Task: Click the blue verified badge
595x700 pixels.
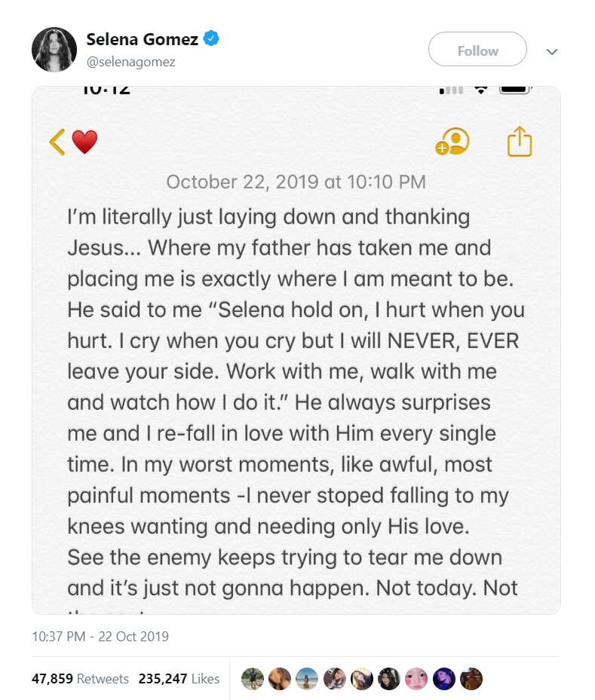Action: tap(211, 38)
